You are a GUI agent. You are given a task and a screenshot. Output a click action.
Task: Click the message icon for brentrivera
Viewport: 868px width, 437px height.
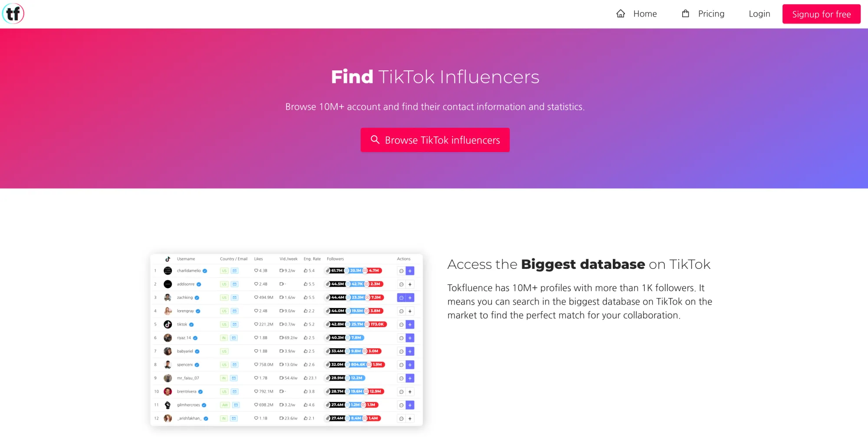click(x=401, y=392)
